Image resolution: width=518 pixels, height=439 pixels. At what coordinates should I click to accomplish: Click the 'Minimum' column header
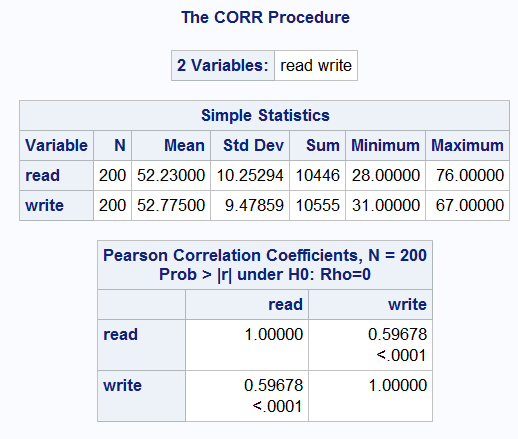click(x=385, y=145)
